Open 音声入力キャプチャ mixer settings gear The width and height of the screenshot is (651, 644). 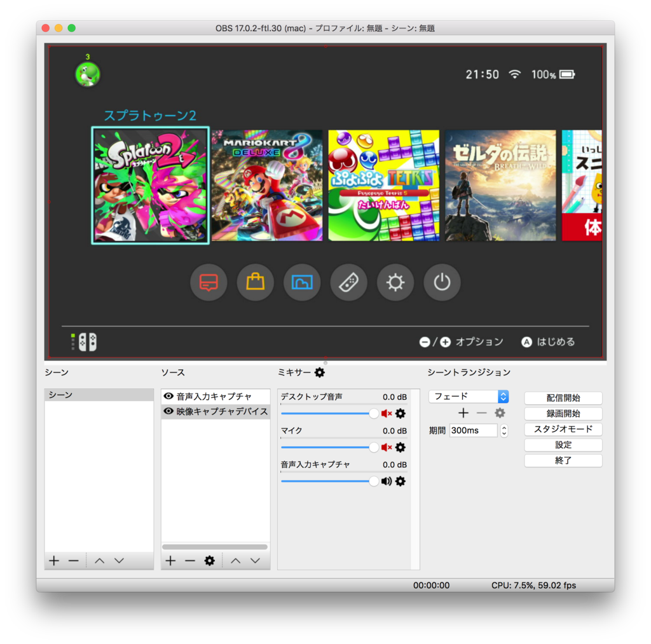[401, 481]
